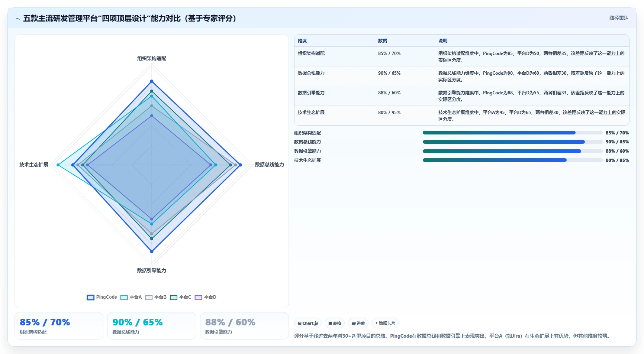Open the 88% / 60% data card
Image resolution: width=644 pixels, height=354 pixels.
pos(244,326)
